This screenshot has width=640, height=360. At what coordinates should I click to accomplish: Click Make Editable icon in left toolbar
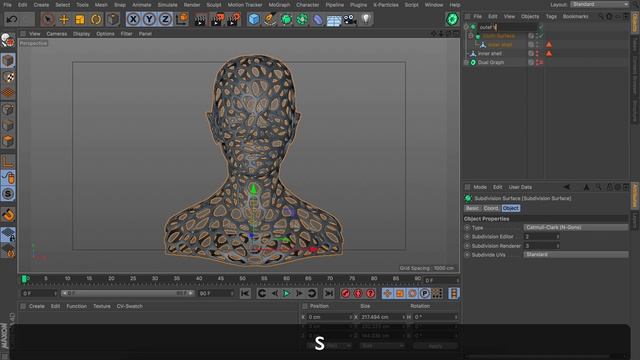click(x=8, y=40)
